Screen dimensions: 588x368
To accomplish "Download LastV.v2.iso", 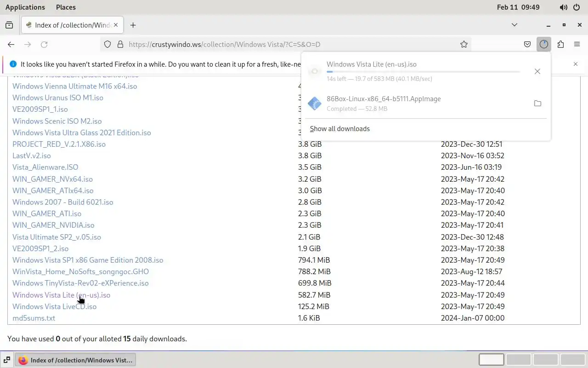I will [x=32, y=155].
